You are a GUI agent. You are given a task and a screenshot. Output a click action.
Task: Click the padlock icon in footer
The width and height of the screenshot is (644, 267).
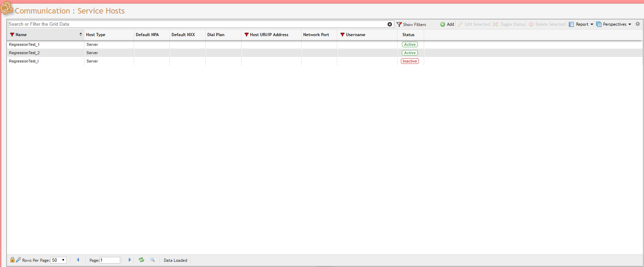[13, 260]
